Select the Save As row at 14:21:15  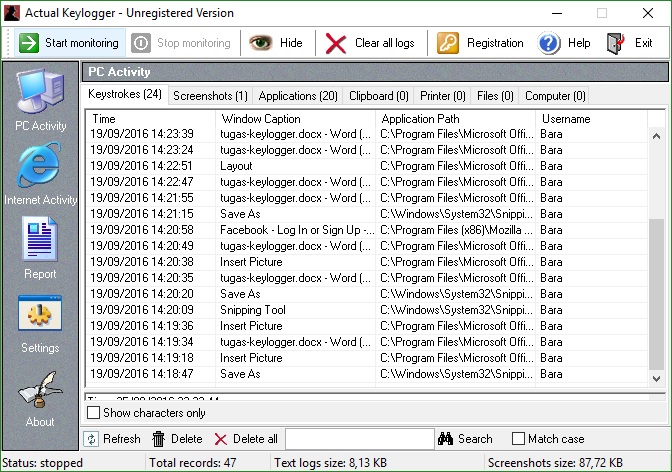pos(367,214)
